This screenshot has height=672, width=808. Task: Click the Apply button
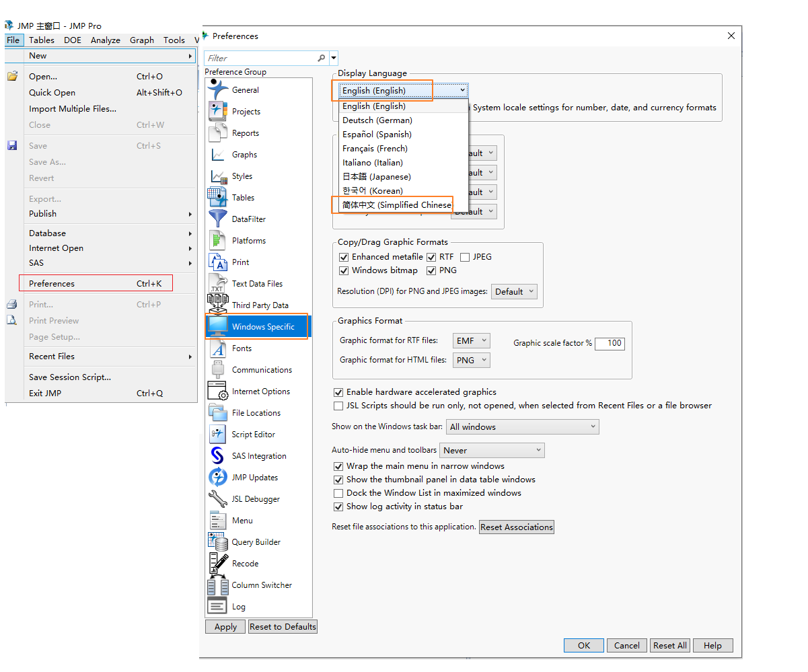(x=225, y=627)
